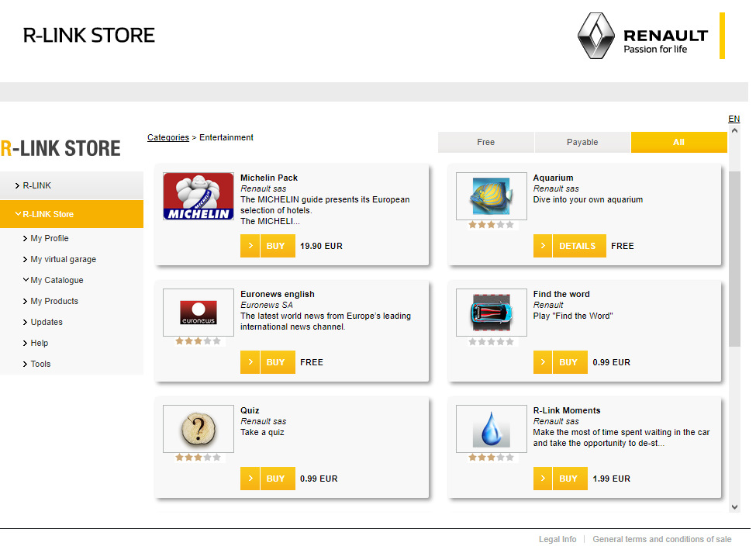
Task: Click arrow icon beside Find the word BUY
Action: tap(543, 362)
